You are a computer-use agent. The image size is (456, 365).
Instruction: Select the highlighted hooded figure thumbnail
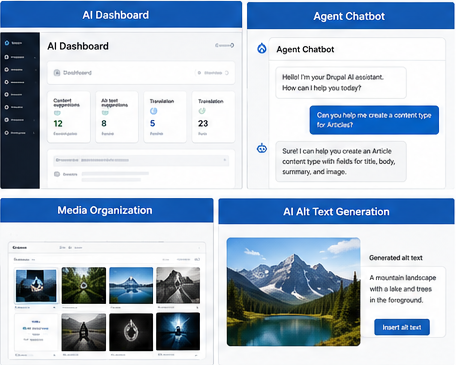[36, 286]
